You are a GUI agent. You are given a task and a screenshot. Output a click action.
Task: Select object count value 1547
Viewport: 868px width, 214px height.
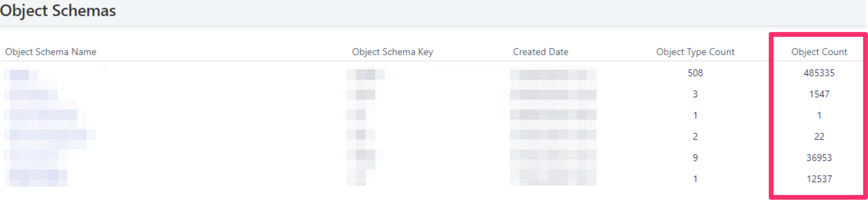click(x=819, y=94)
